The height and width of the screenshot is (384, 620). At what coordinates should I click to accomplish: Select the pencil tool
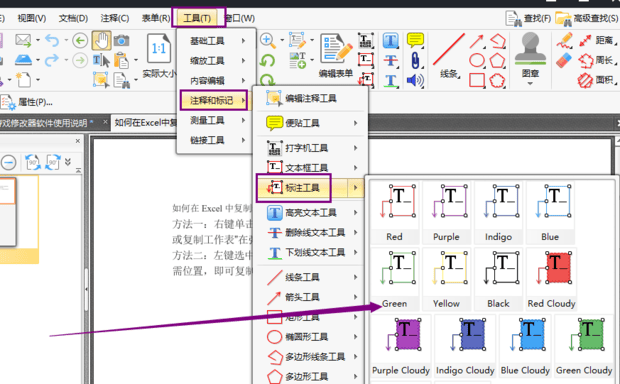tap(565, 40)
